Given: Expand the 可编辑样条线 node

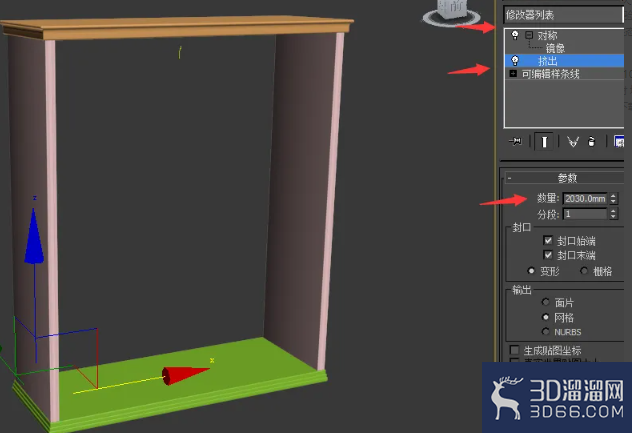Looking at the screenshot, I should [513, 73].
